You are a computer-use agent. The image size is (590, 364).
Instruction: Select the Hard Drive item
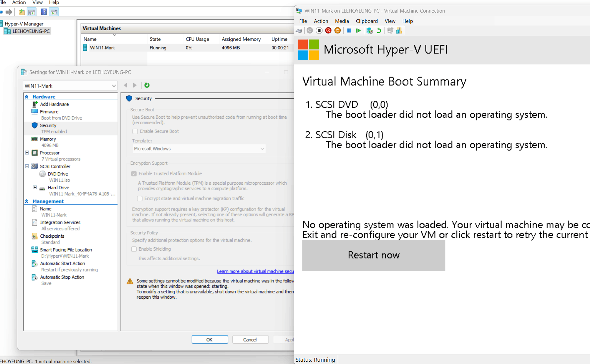pos(58,188)
